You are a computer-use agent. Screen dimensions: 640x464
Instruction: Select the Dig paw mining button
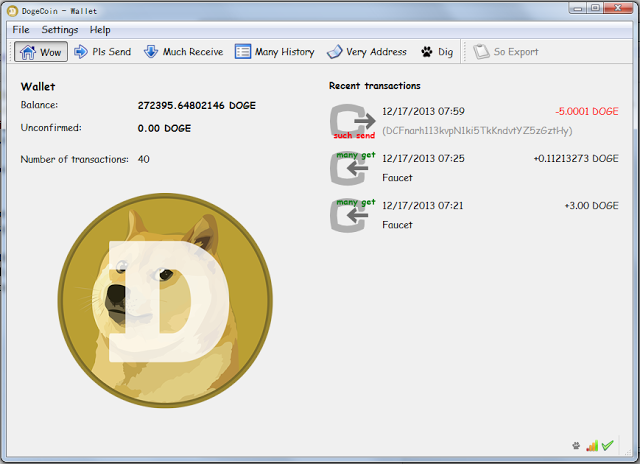(x=440, y=52)
